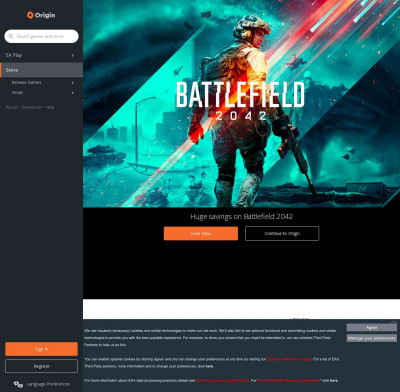Close the cookie banner
Image resolution: width=400 pixels, height=392 pixels.
click(x=394, y=323)
